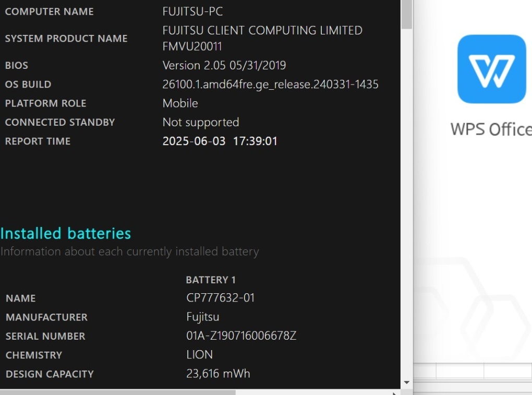The height and width of the screenshot is (395, 532).
Task: Select the "FMVU20011" model text
Action: [x=192, y=46]
